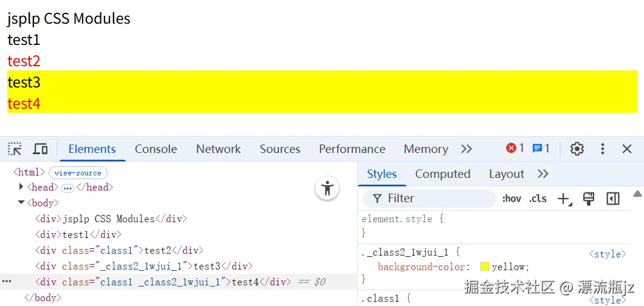Viewport: 644px width, 306px height.
Task: Expand the head element triangle
Action: pyautogui.click(x=22, y=187)
